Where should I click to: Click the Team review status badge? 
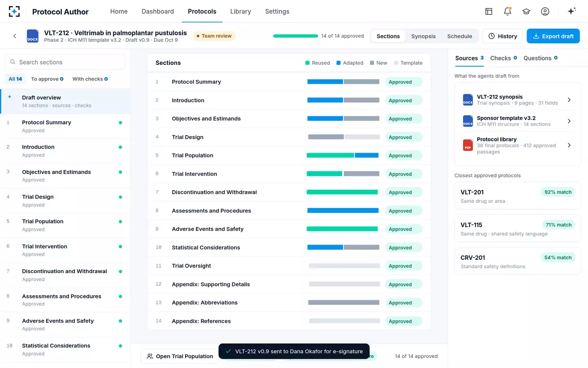(x=214, y=36)
